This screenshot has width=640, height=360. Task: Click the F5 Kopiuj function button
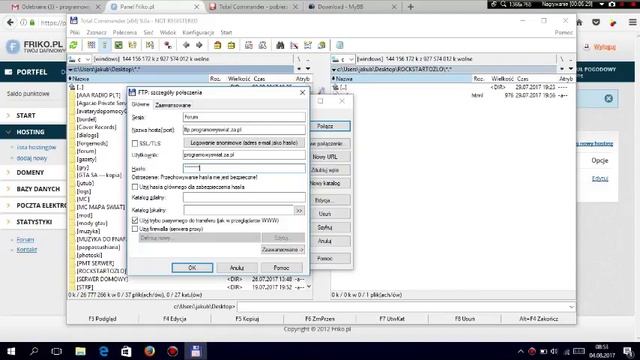[247, 319]
